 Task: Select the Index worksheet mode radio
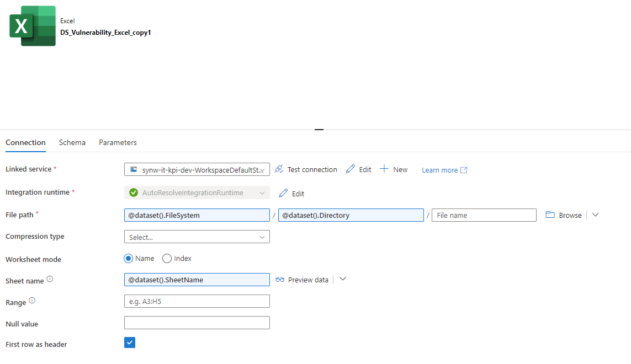[x=167, y=258]
